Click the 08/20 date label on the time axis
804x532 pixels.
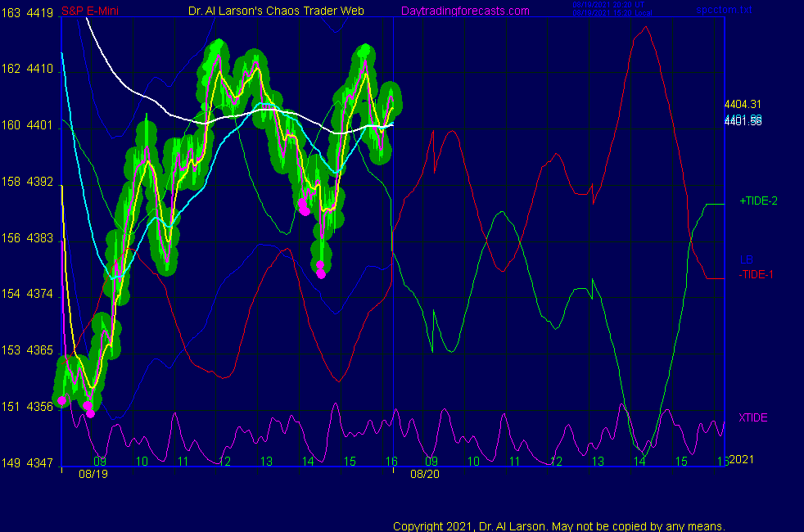coord(423,474)
